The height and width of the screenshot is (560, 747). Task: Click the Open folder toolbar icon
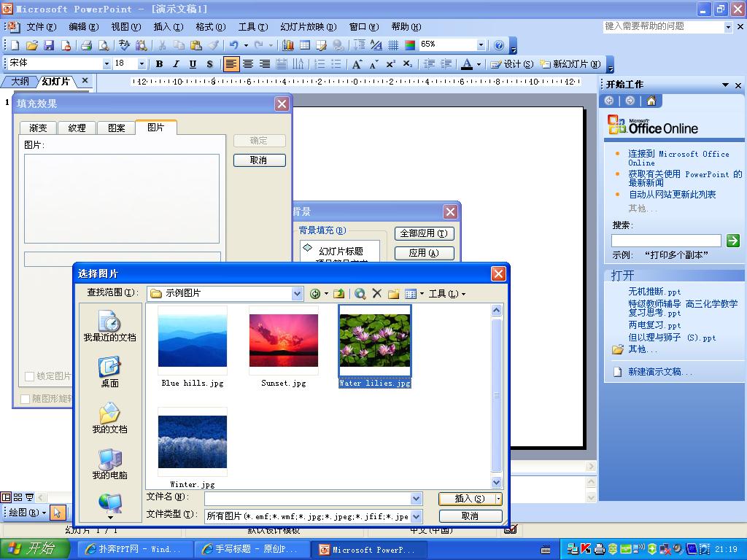click(32, 45)
